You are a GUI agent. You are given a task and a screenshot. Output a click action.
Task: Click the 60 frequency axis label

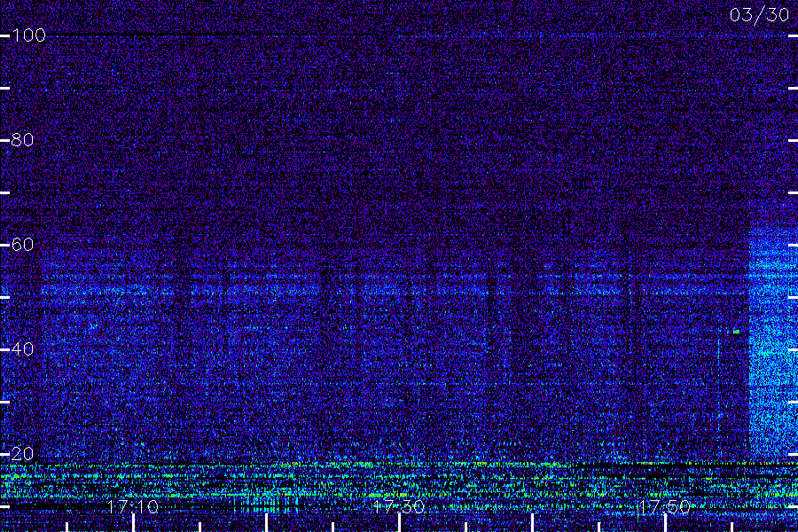click(22, 245)
